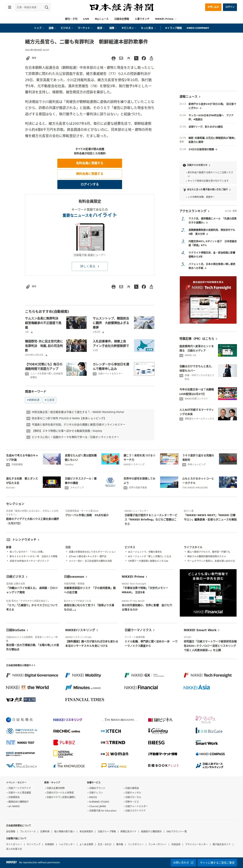Open 日経クロステック XTECH logo
This screenshot has height=868, width=243.
(x=111, y=731)
